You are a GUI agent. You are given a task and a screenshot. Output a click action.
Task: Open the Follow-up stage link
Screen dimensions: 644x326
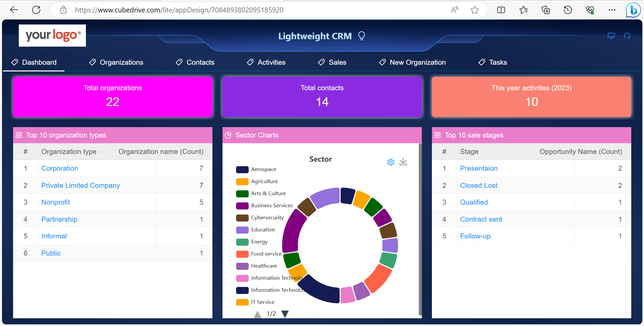coord(475,236)
